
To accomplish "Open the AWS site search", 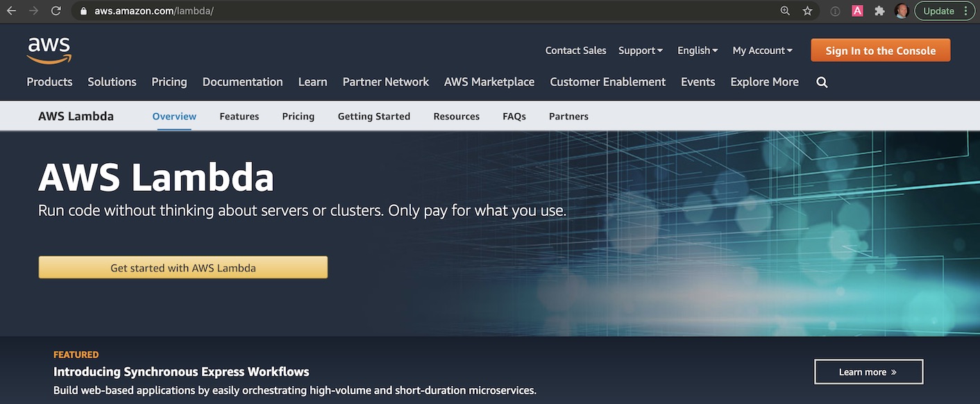I will (x=822, y=82).
